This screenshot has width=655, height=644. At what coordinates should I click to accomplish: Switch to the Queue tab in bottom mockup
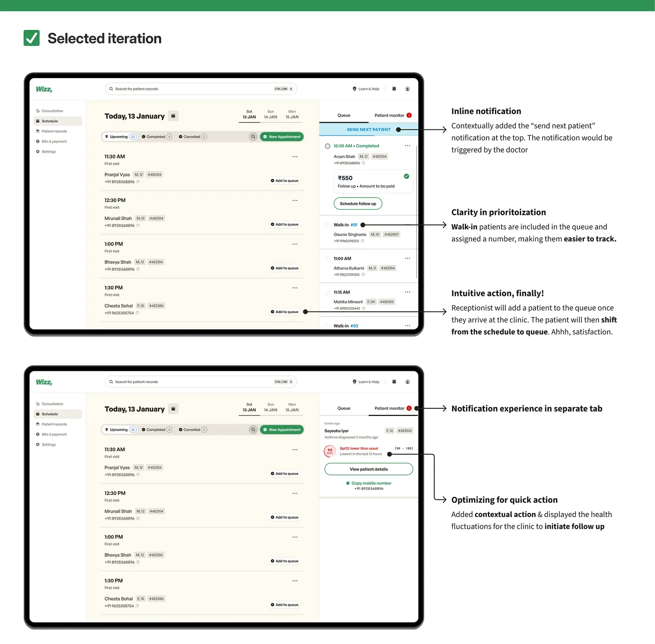tap(344, 408)
